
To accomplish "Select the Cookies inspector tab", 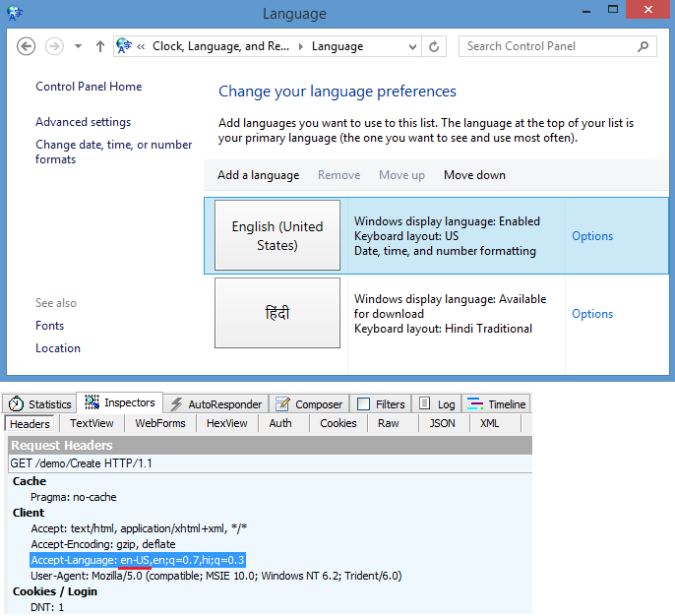I will click(338, 423).
